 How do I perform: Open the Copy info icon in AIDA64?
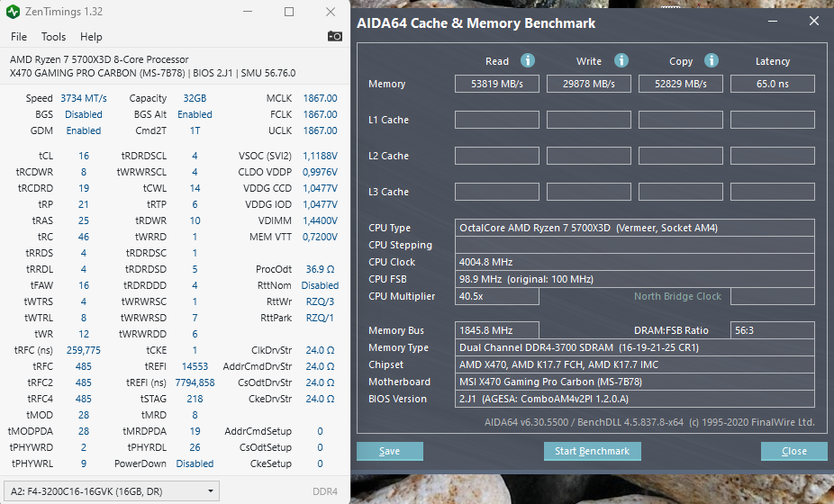click(712, 60)
